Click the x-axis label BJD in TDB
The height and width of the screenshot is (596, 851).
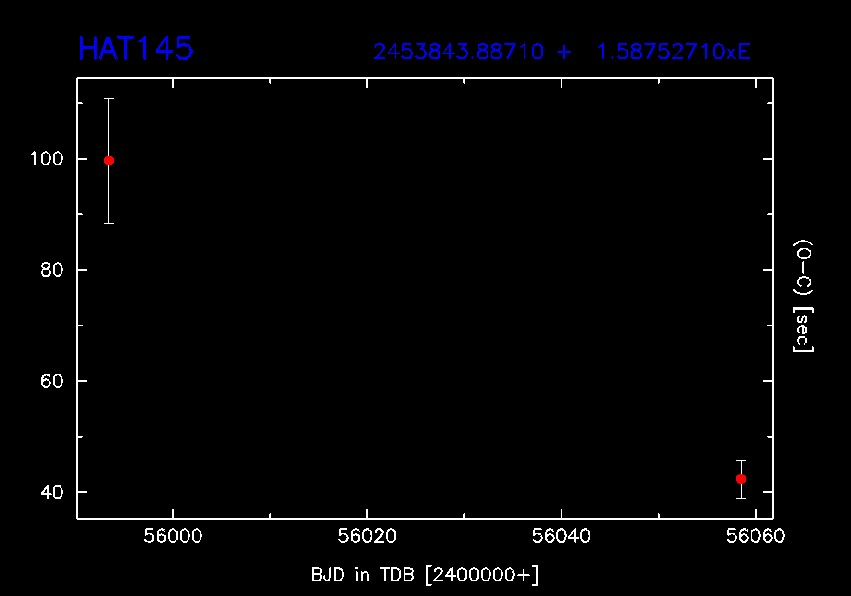pyautogui.click(x=424, y=573)
